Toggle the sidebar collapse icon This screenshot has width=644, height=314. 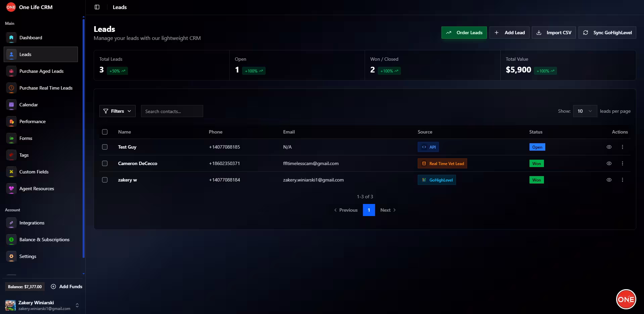tap(97, 7)
